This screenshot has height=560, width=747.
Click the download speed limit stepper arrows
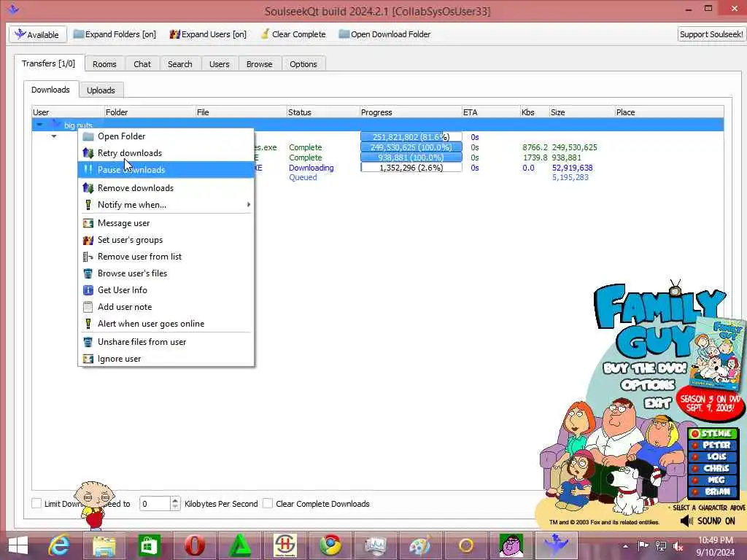175,503
